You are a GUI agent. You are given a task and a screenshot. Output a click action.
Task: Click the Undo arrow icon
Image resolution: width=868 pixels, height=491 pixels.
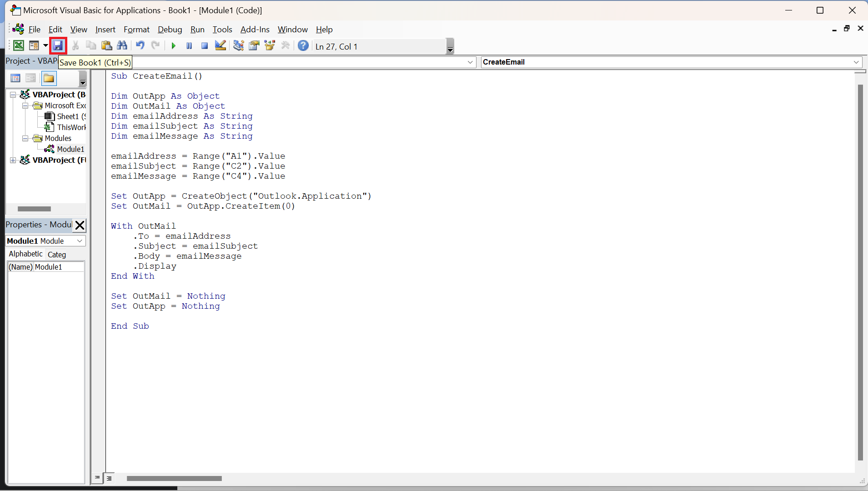point(140,45)
